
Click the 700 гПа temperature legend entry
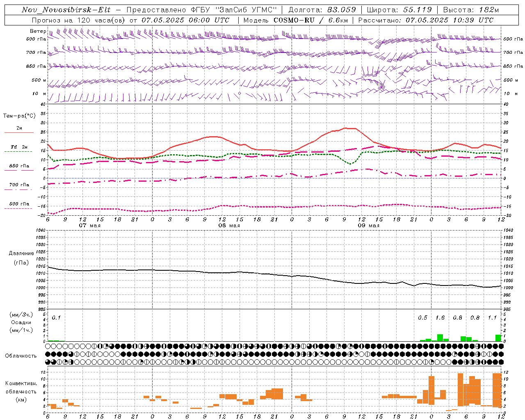19,185
